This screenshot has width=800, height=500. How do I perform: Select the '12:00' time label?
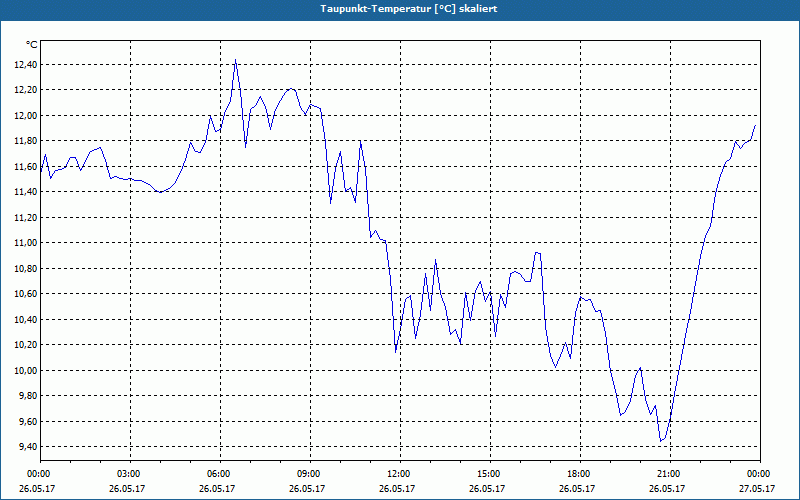pyautogui.click(x=400, y=474)
